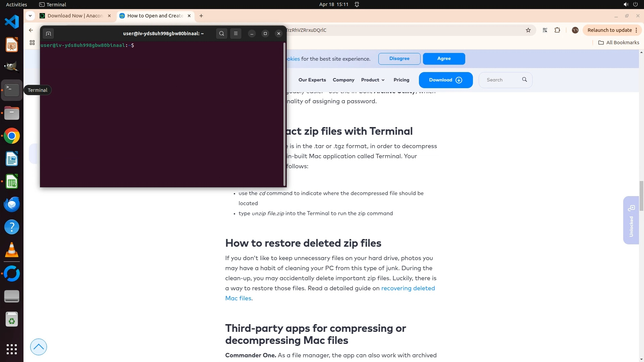Open Chrome extensions puzzle icon

point(557,30)
